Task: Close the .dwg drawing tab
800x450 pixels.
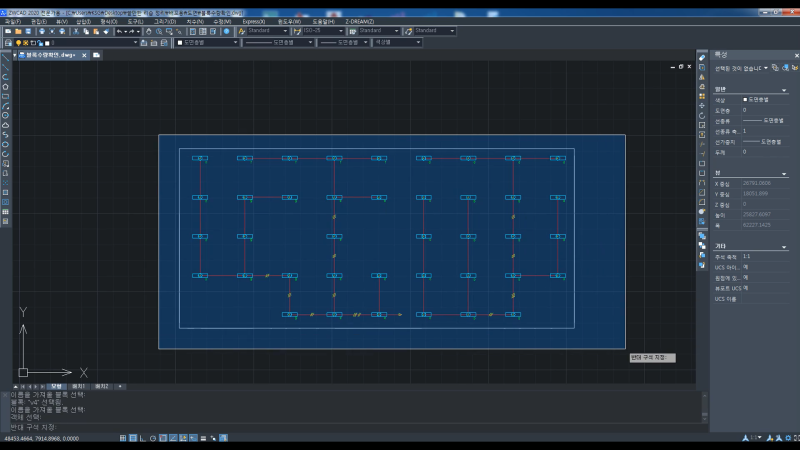Action: coord(84,55)
